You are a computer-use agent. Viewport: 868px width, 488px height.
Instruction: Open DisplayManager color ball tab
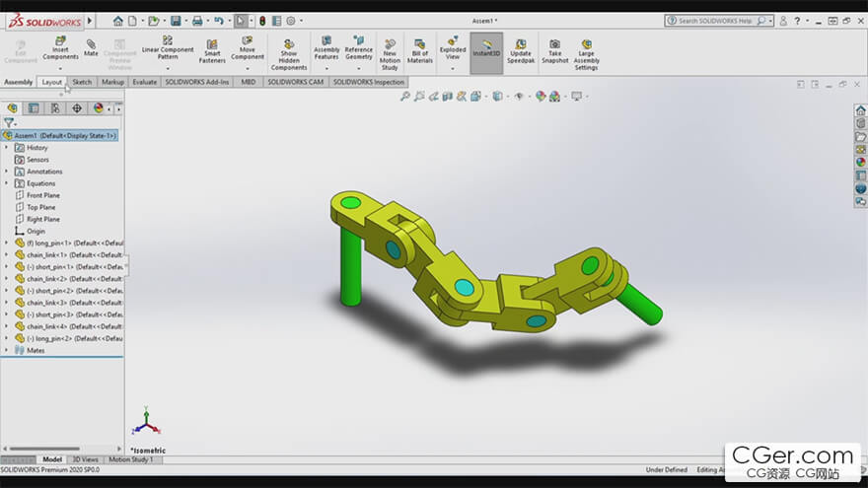point(99,107)
